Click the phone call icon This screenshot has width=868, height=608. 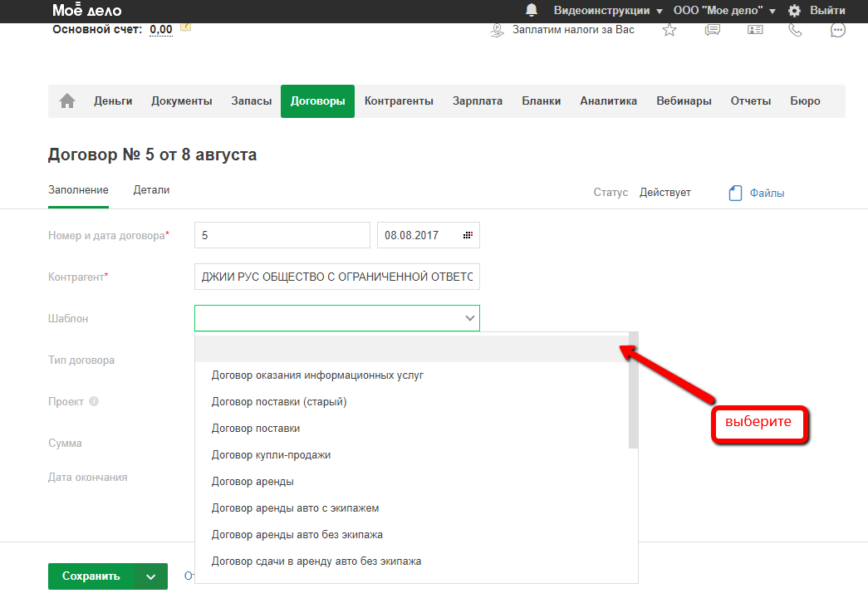795,30
